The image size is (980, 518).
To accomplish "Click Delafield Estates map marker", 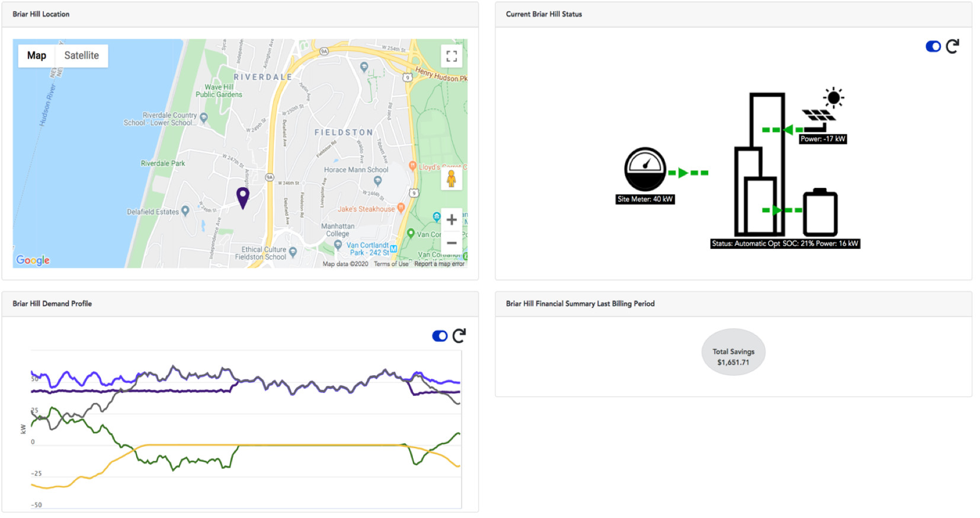I will pos(185,210).
